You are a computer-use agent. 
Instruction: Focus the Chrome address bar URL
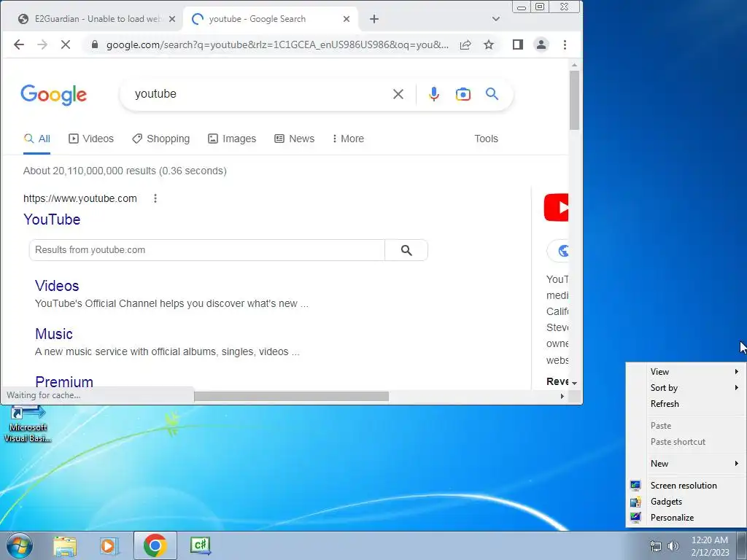277,44
